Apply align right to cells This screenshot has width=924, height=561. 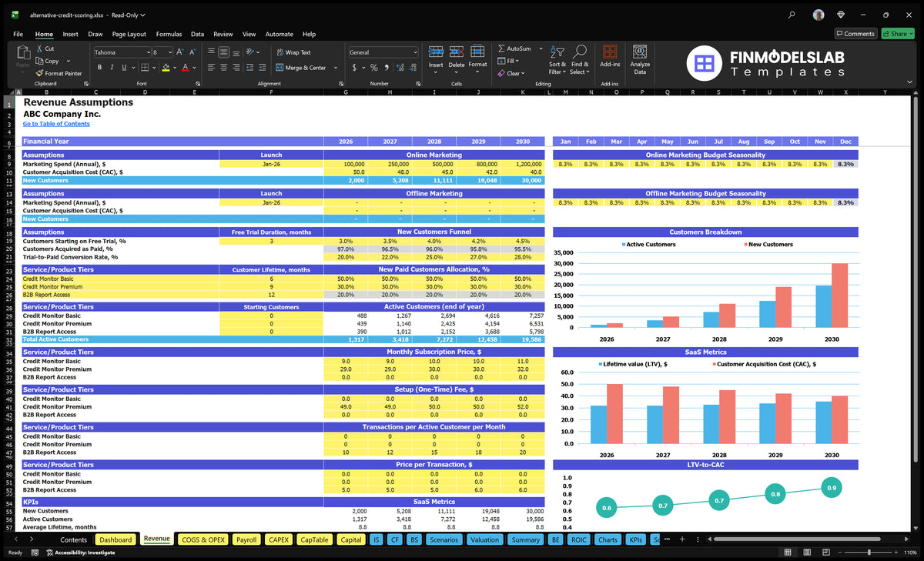[236, 68]
